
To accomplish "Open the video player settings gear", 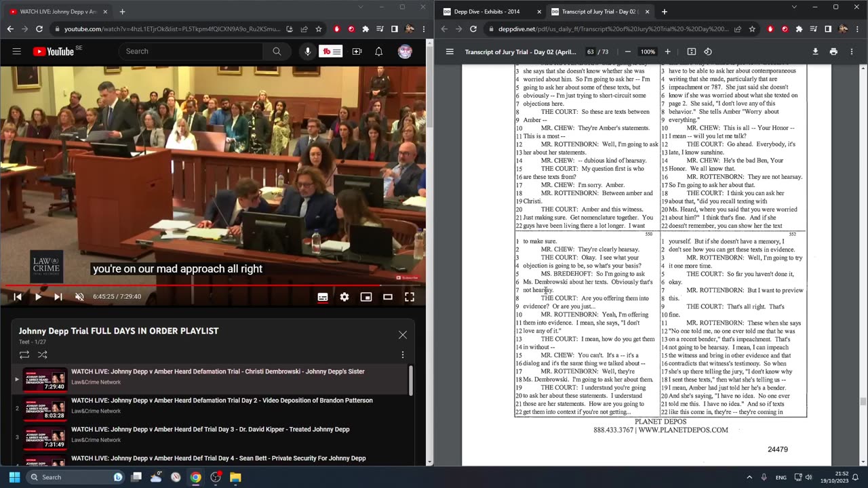I will [344, 297].
